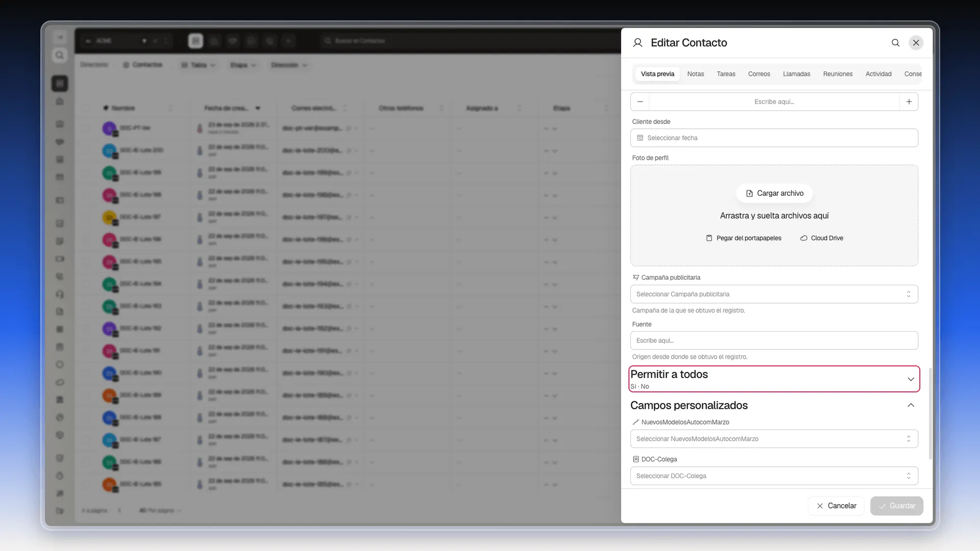This screenshot has height=551, width=980.
Task: Open the Seleccionar DOC-Colega dropdown
Action: [x=774, y=476]
